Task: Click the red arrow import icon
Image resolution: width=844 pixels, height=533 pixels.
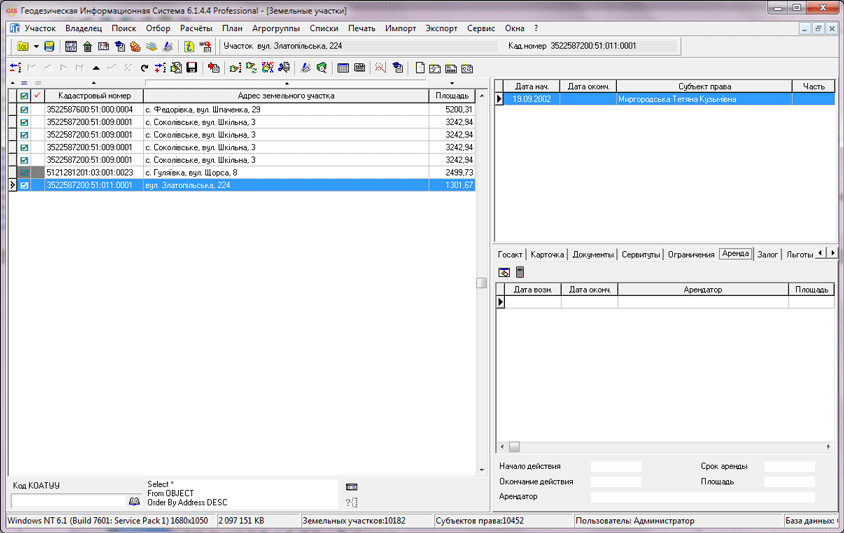Action: click(214, 68)
